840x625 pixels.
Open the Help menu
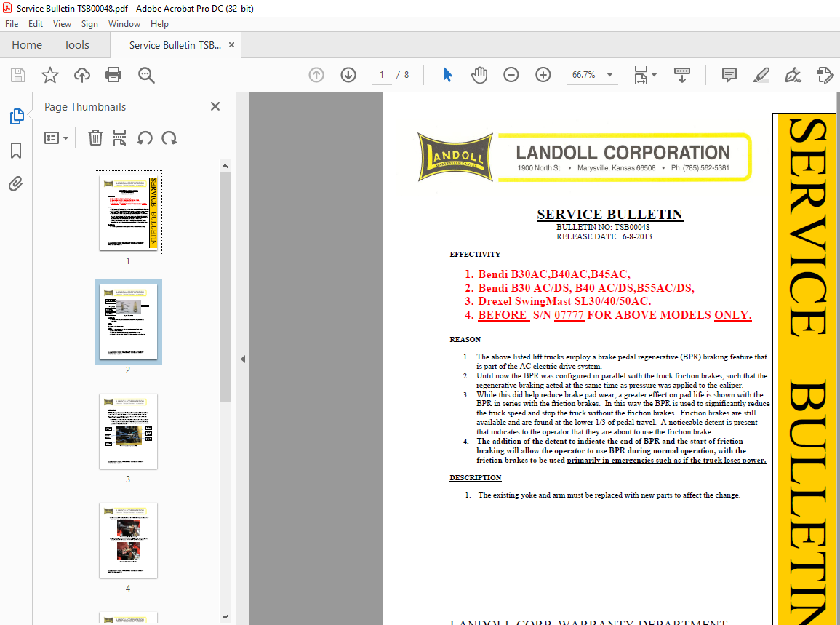(x=159, y=23)
